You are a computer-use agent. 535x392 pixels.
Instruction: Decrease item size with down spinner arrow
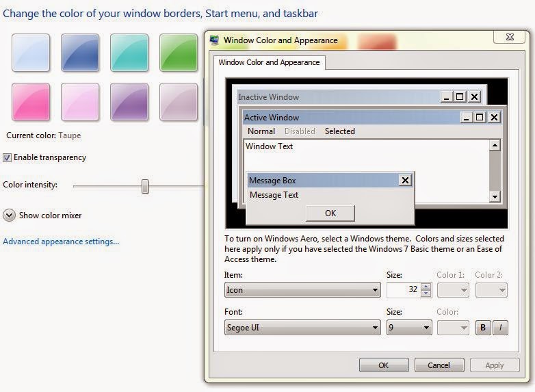pos(426,293)
